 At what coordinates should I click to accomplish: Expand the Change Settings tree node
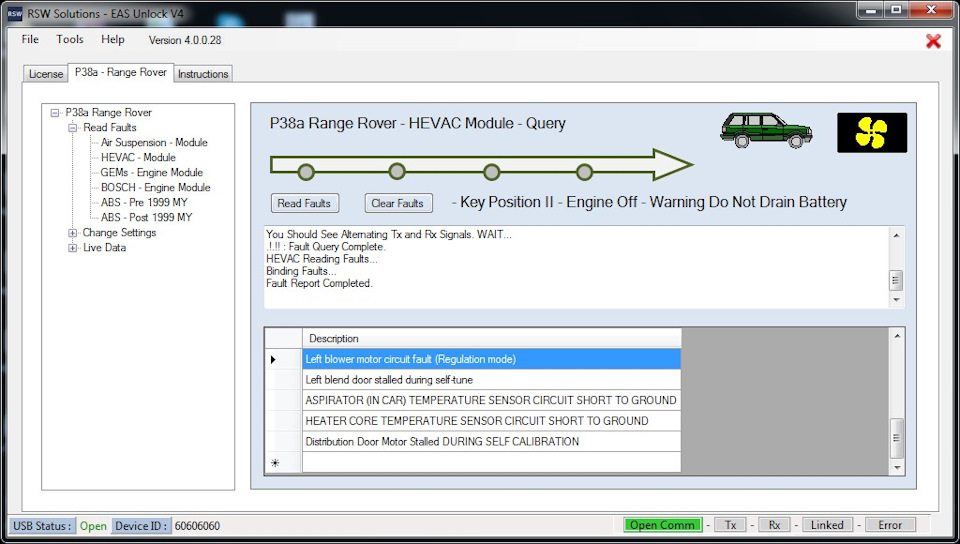coord(72,233)
